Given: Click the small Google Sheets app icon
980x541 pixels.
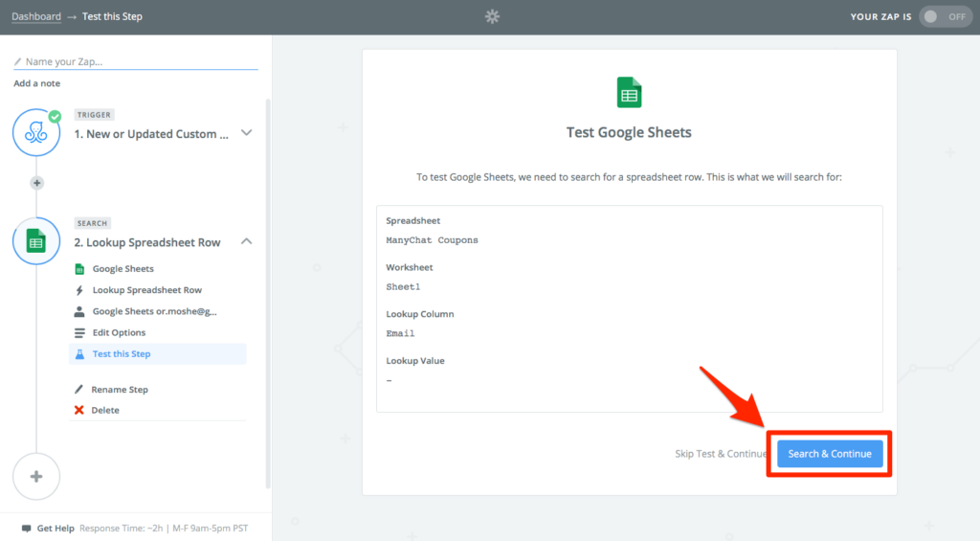Looking at the screenshot, I should 79,269.
